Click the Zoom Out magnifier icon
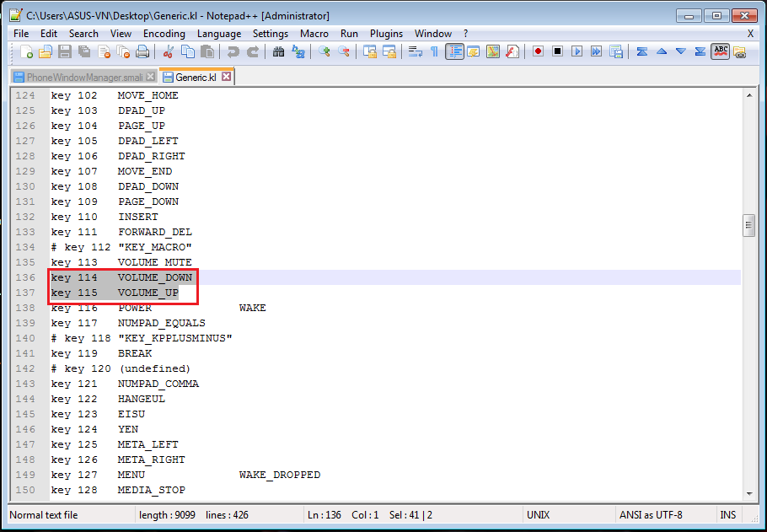Screen dimensions: 767x532 [x=343, y=51]
